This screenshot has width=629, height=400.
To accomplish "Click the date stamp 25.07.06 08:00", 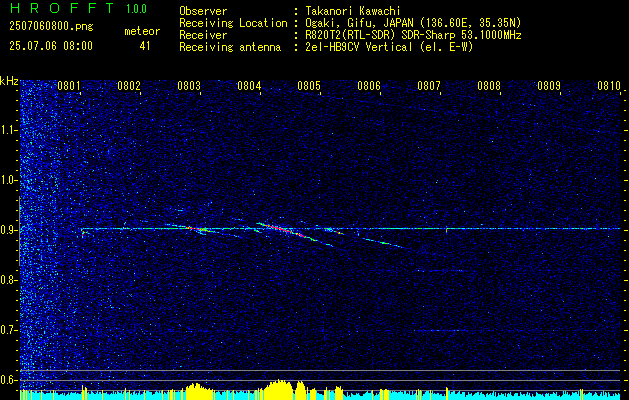I will click(51, 46).
